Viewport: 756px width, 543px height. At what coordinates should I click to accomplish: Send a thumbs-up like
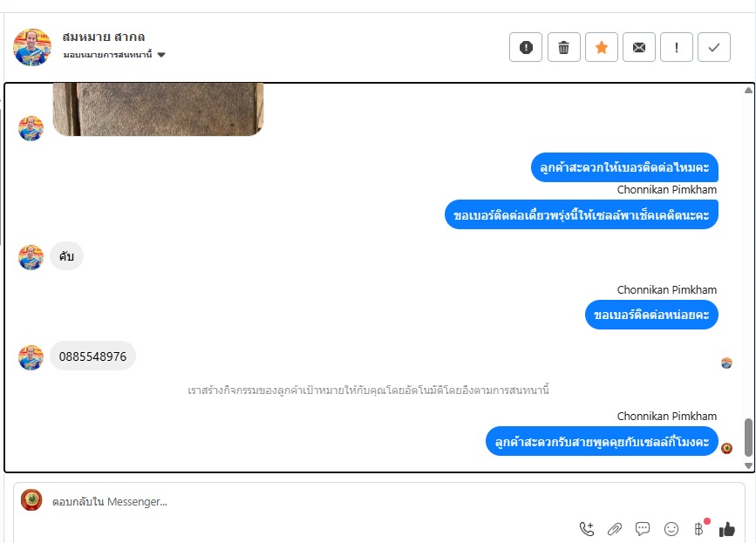[x=727, y=529]
